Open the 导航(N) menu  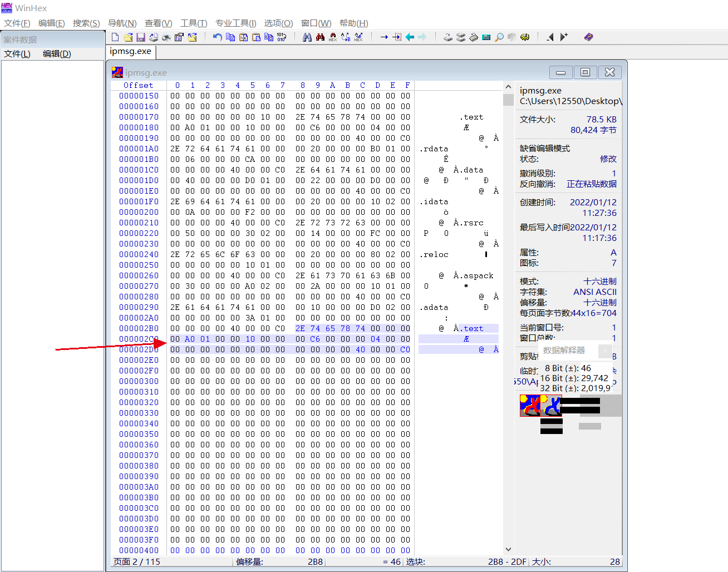122,23
